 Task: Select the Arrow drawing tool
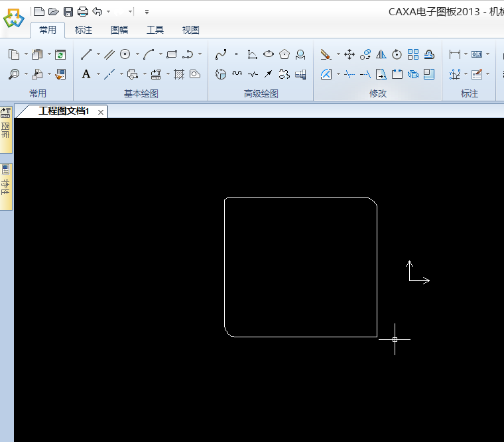pyautogui.click(x=269, y=74)
